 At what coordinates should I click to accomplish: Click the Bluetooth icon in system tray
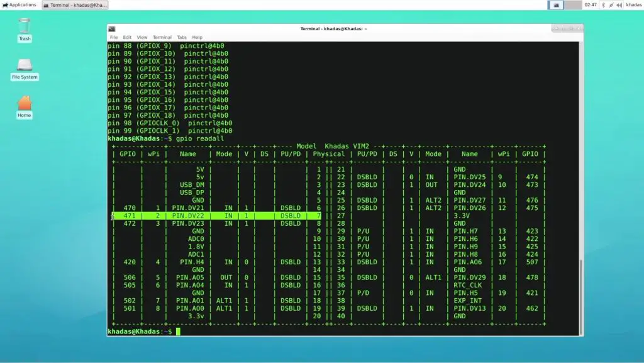point(603,4)
